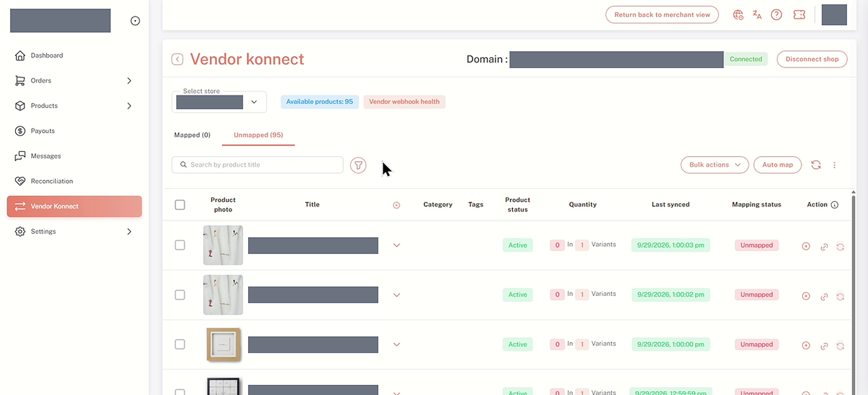
Task: Open the Select store dropdown
Action: click(x=219, y=102)
